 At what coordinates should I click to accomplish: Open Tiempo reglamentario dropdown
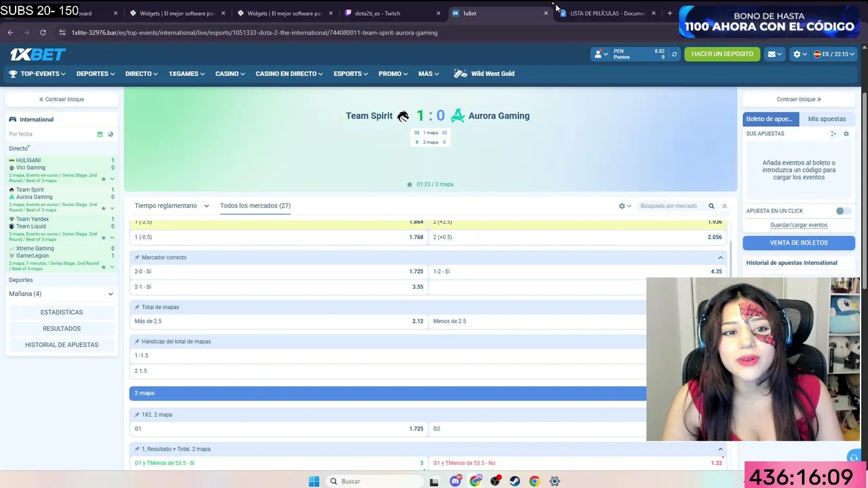(x=172, y=206)
